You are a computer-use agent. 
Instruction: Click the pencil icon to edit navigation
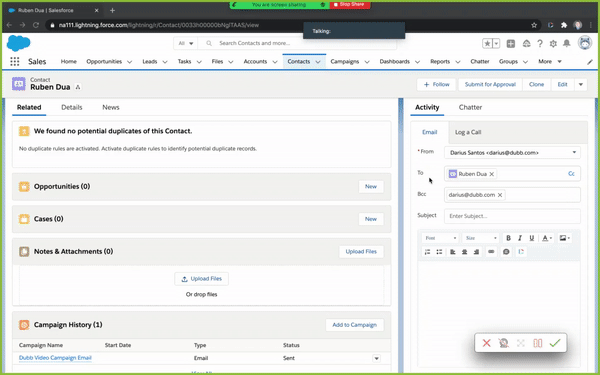click(x=590, y=62)
